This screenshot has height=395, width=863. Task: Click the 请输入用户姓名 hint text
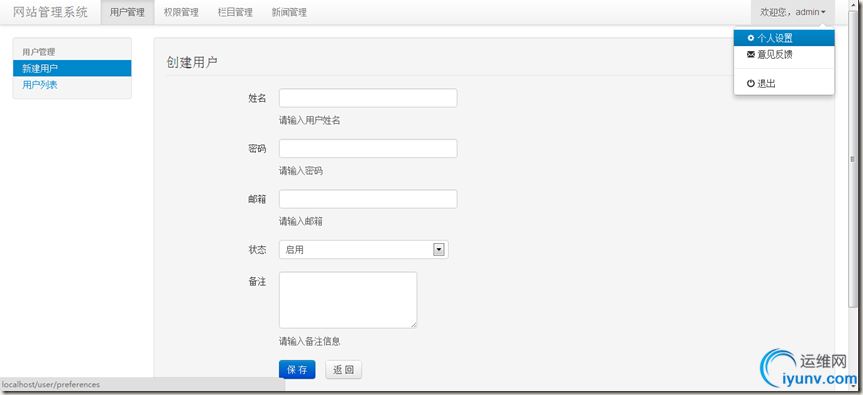point(309,120)
